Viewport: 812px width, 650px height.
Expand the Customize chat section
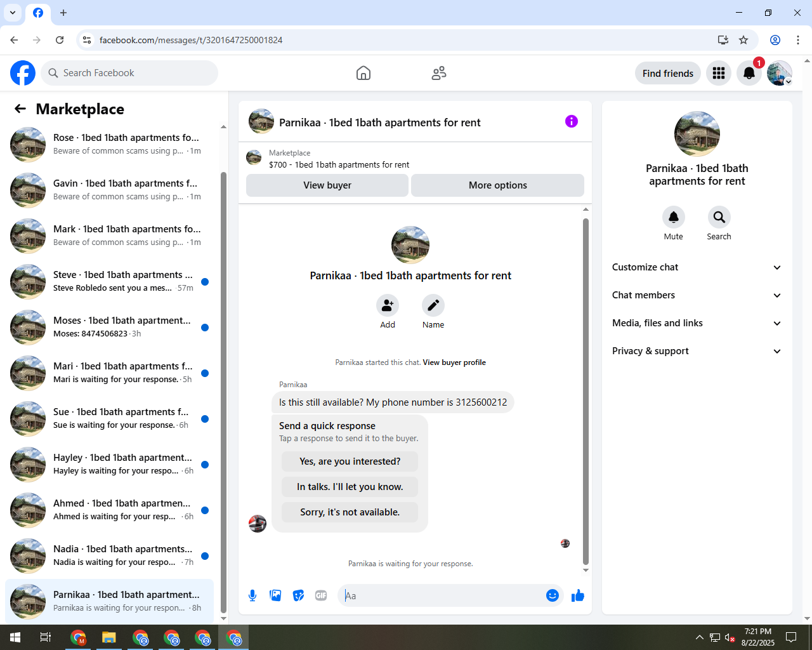[x=697, y=267]
